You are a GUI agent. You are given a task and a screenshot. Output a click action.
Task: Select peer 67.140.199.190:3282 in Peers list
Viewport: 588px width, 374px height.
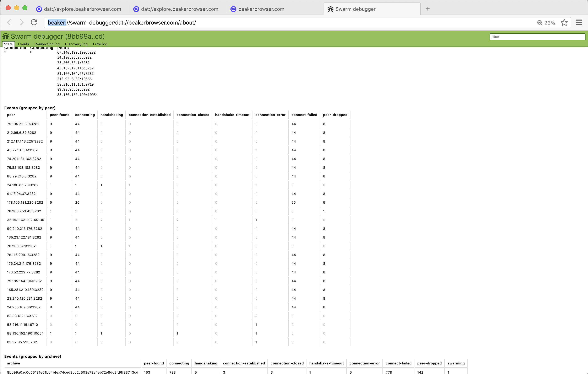point(76,52)
